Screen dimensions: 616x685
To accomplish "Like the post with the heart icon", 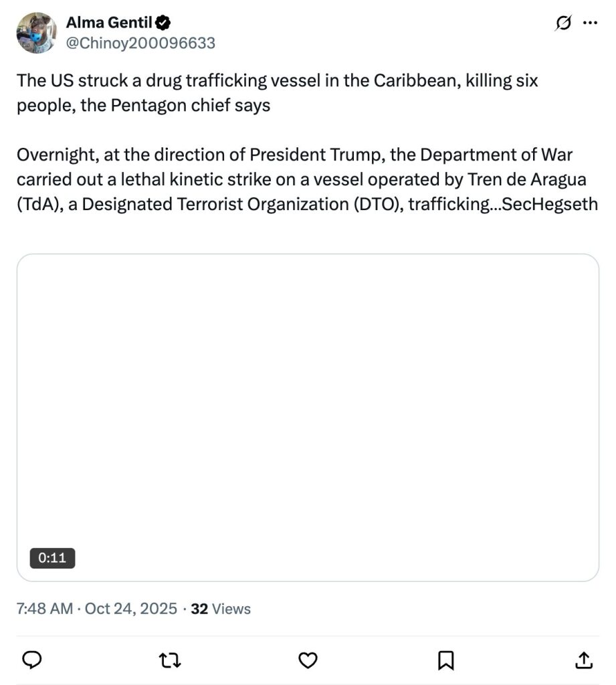I will pyautogui.click(x=307, y=660).
